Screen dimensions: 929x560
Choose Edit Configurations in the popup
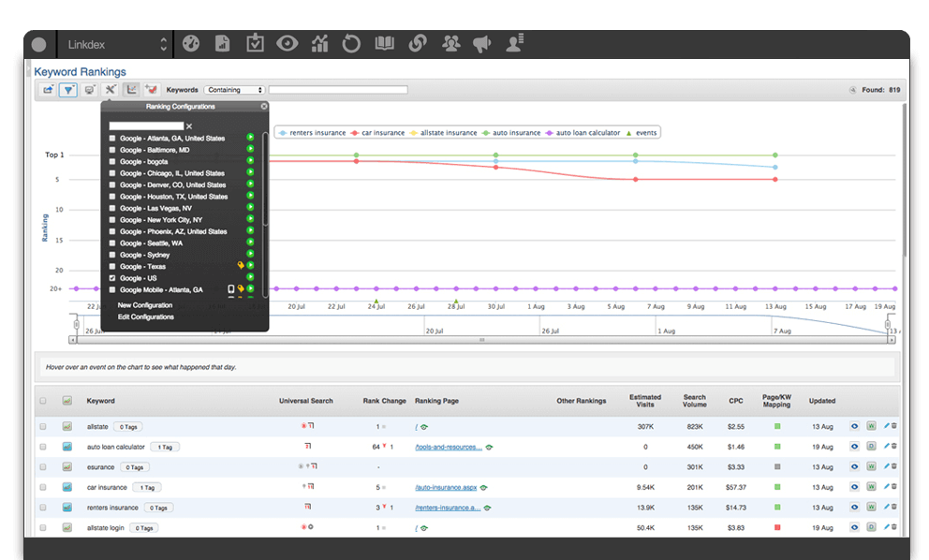(145, 317)
